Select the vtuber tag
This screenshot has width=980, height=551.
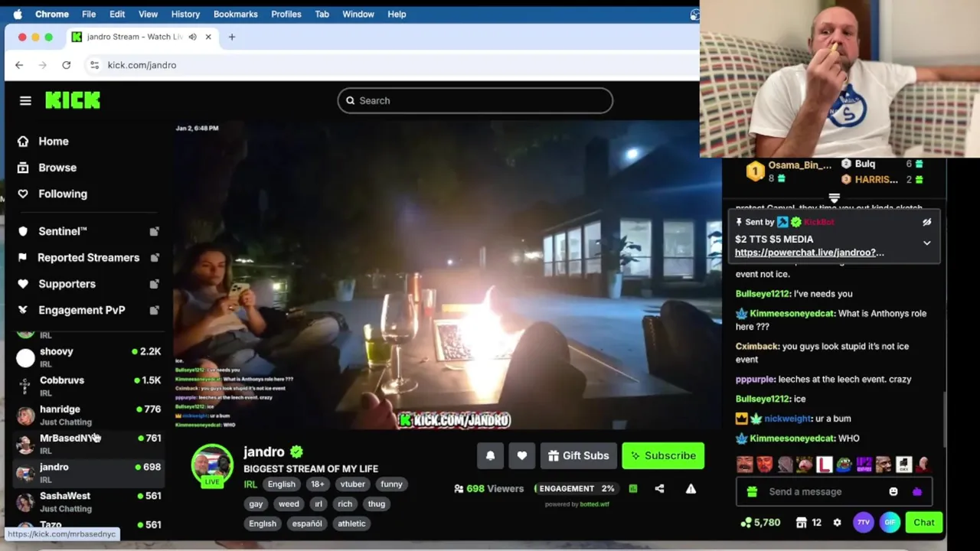click(x=353, y=484)
